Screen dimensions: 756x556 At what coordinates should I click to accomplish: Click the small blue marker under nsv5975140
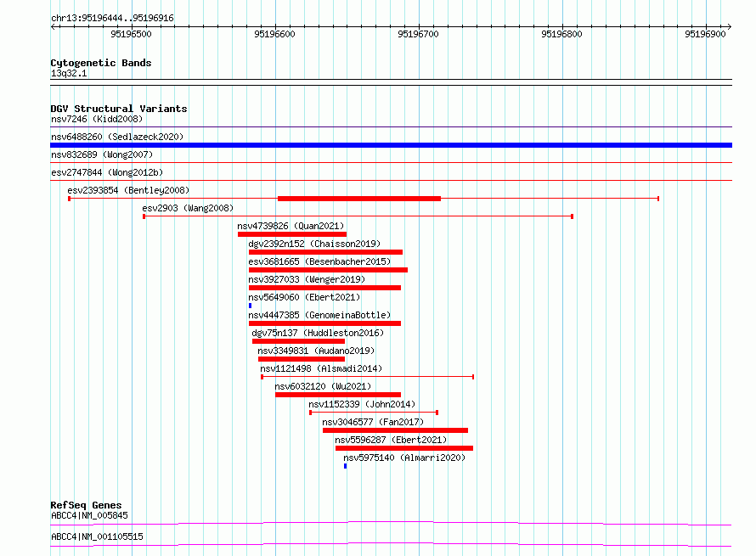pyautogui.click(x=345, y=466)
